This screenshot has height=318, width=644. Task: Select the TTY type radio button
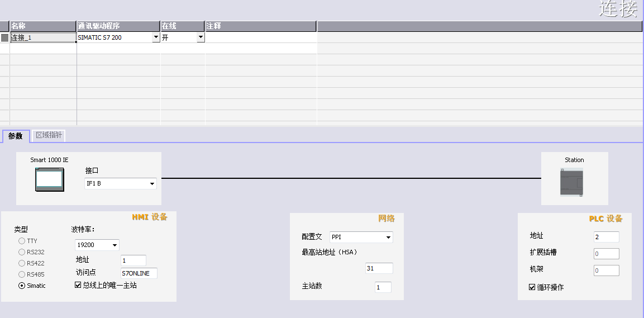(22, 241)
